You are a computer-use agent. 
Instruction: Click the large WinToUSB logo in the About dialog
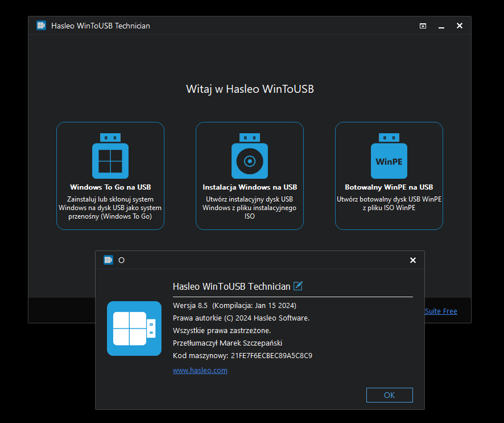click(x=134, y=328)
